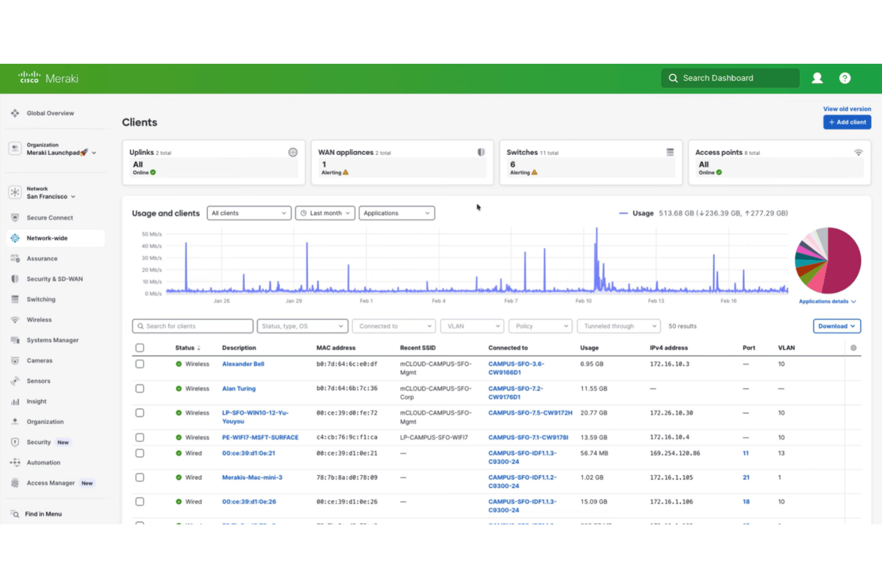Toggle the select-all checkbox in table header
Image resolution: width=882 pixels, height=588 pixels.
click(x=139, y=348)
